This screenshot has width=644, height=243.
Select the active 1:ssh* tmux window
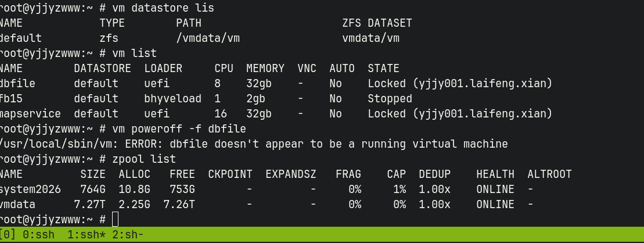point(84,235)
